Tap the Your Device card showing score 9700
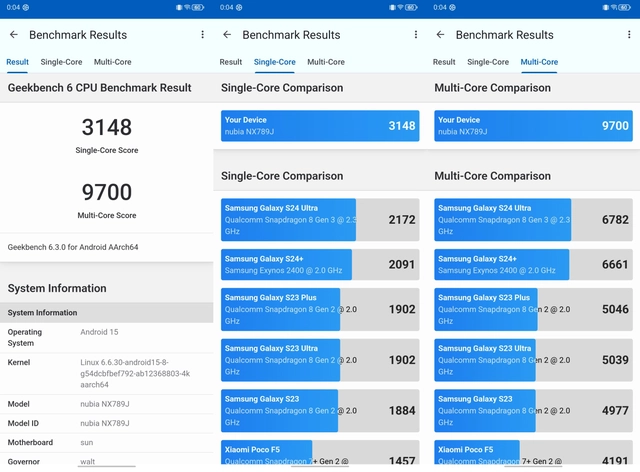Viewport: 640px width, 472px height. [x=533, y=126]
